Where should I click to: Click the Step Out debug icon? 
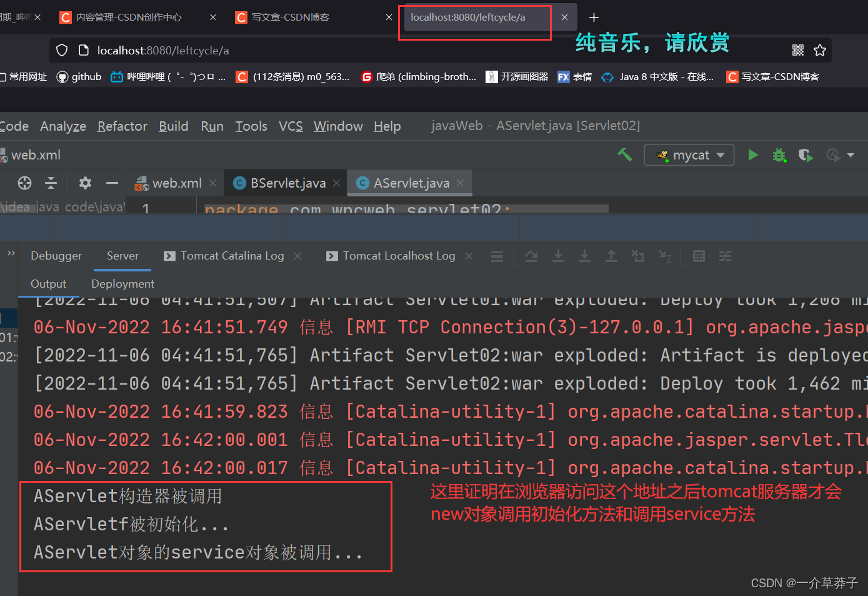tap(611, 256)
